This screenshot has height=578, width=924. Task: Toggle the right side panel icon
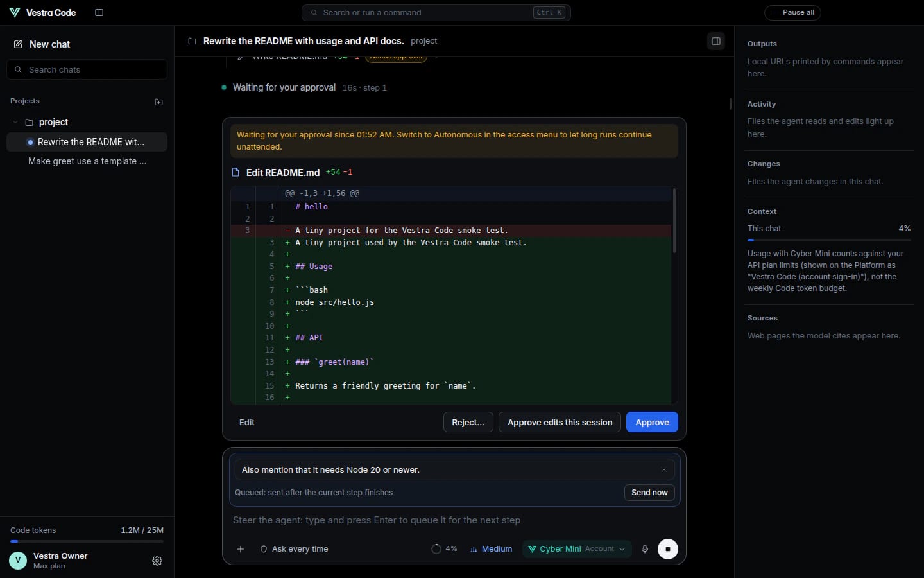[x=716, y=41]
